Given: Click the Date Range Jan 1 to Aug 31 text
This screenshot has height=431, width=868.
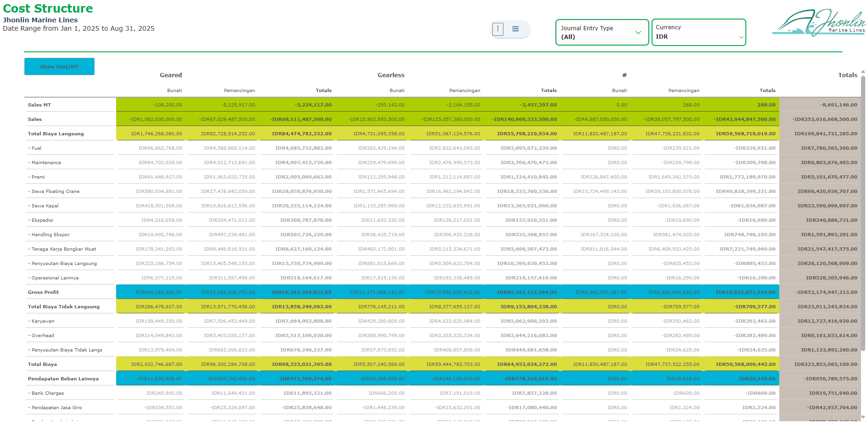Looking at the screenshot, I should (x=79, y=28).
